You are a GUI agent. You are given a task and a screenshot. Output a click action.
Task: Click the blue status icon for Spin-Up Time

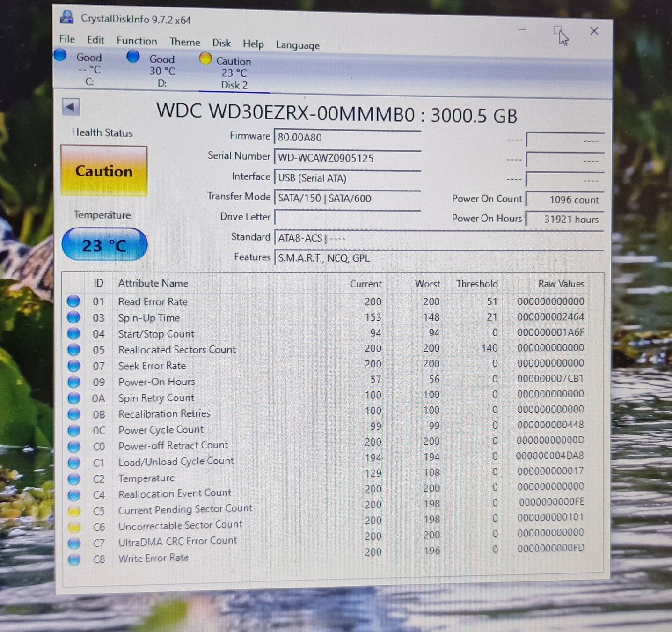tap(73, 317)
